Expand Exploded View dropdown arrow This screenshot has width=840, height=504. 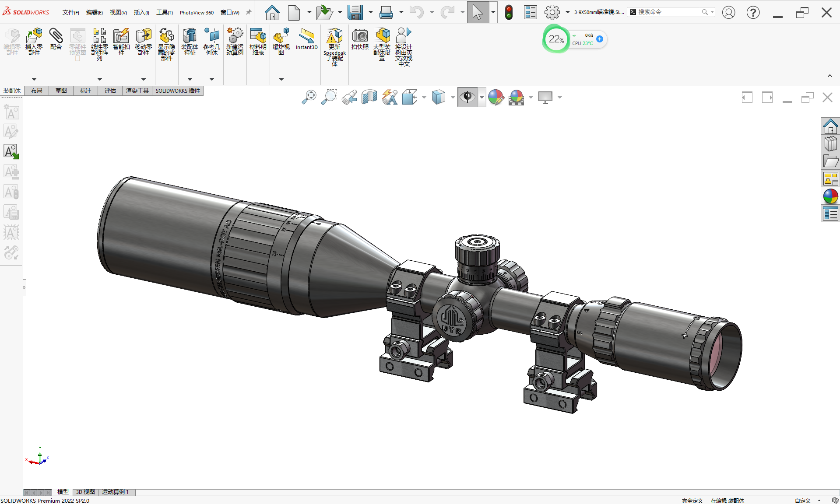pyautogui.click(x=281, y=79)
